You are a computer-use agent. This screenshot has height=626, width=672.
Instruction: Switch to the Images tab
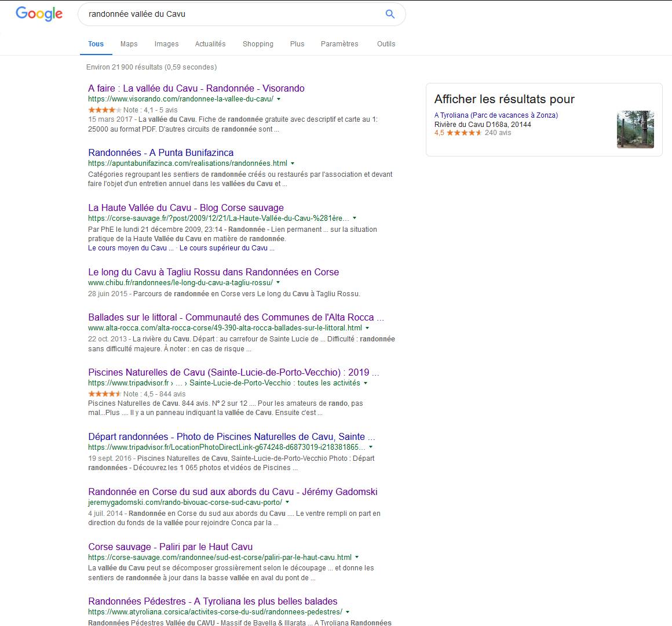166,43
